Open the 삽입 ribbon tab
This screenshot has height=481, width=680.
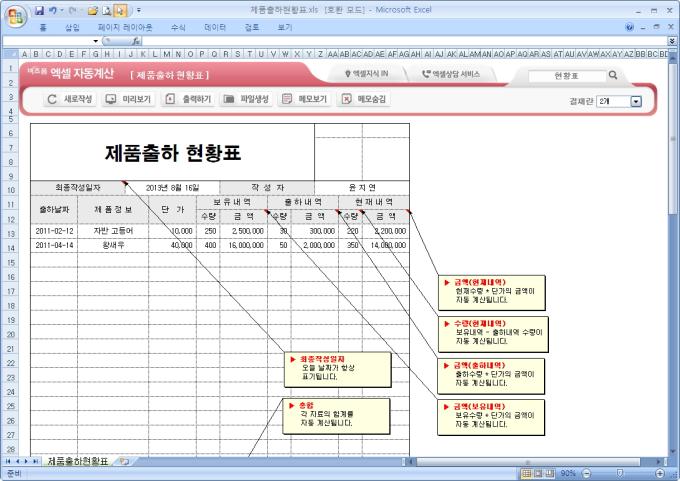click(x=72, y=28)
